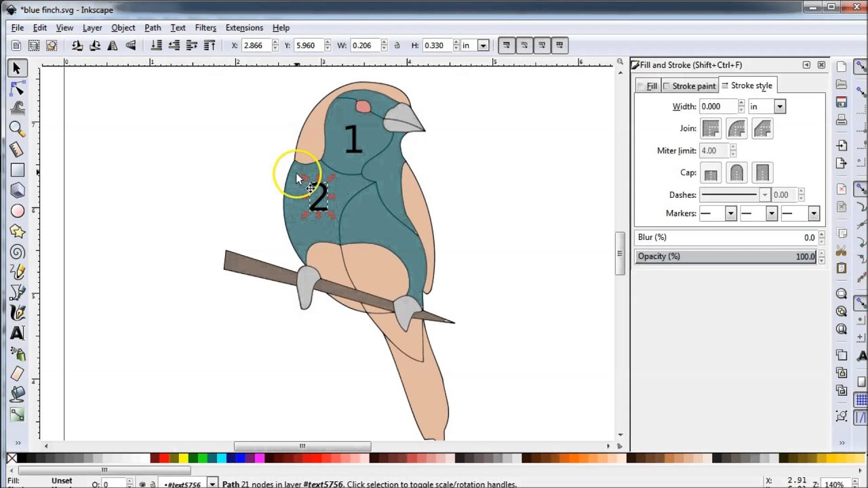Select the Rectangle tool
The image size is (868, 488).
click(18, 170)
